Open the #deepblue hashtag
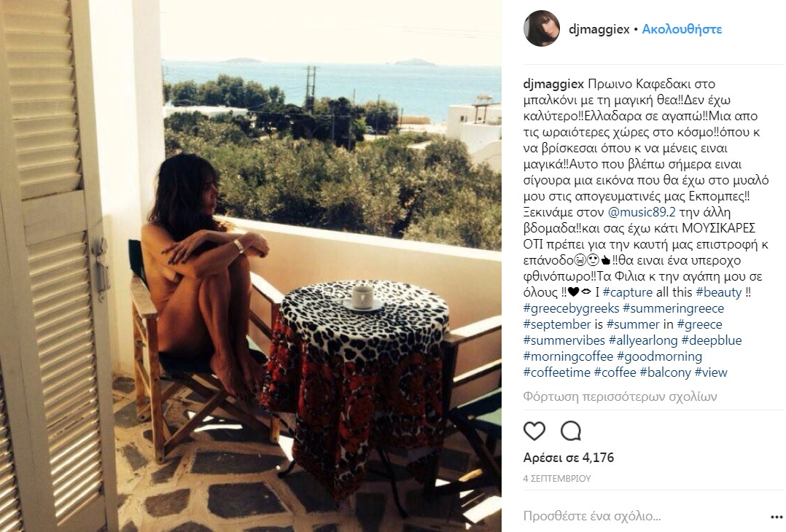Image resolution: width=786 pixels, height=532 pixels. click(712, 340)
